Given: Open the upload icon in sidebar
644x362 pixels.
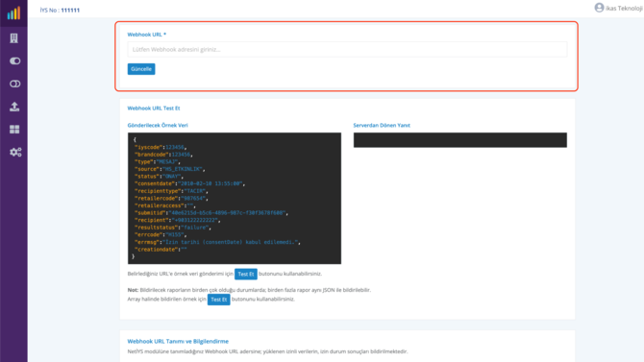Looking at the screenshot, I should 14,107.
